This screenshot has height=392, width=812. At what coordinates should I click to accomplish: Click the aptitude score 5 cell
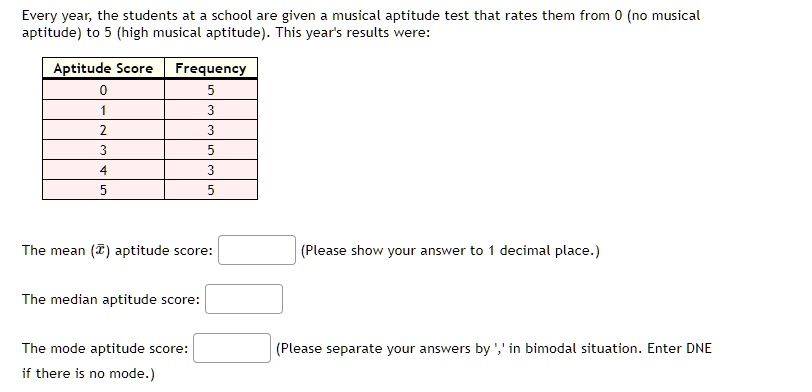click(x=103, y=190)
